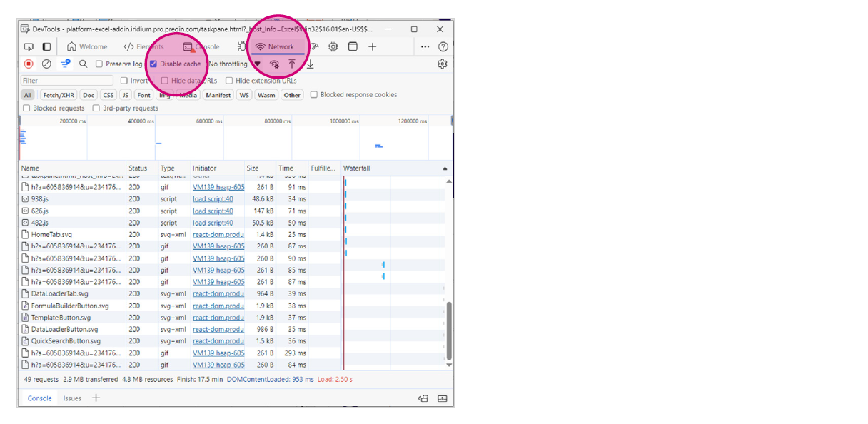Click the timeline overview at 600000 ms
Image resolution: width=868 pixels, height=424 pixels.
[210, 121]
